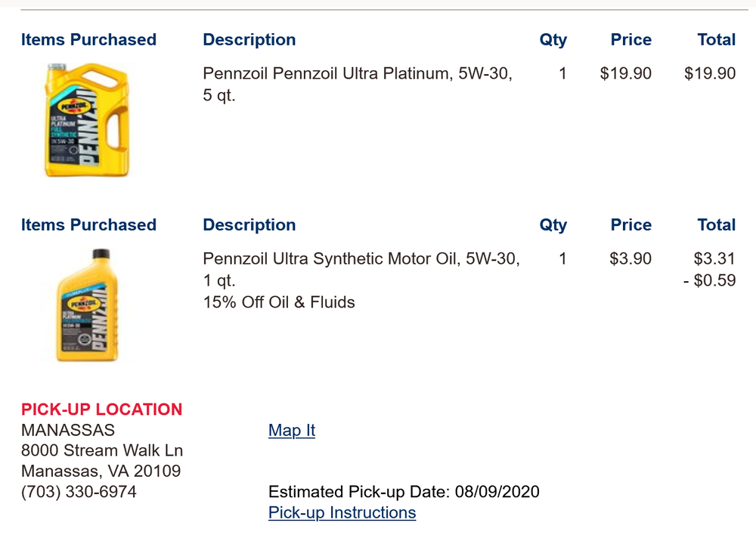Click the Pennzoil Ultra Platinum 5 qt description
Viewport: 756px width, 535px height.
click(x=357, y=85)
